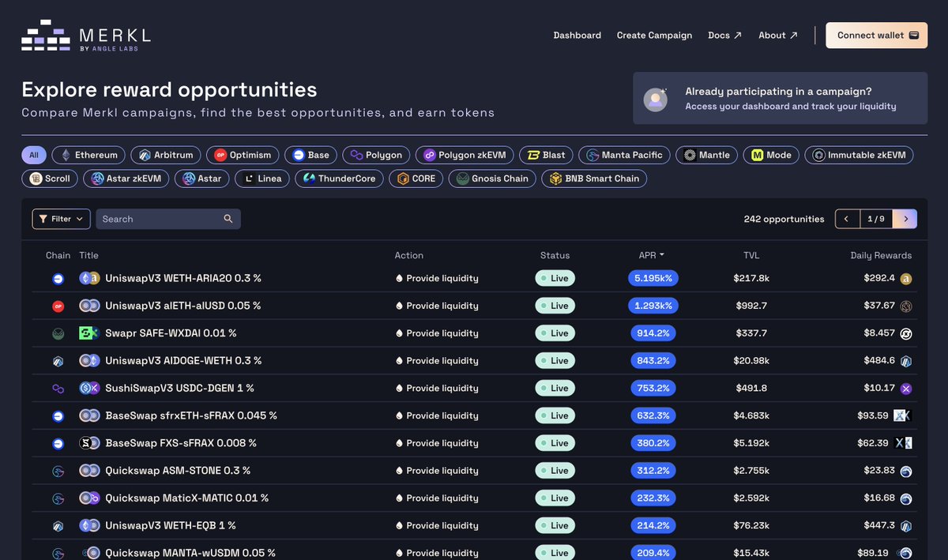Select the All chains filter
948x560 pixels.
click(34, 155)
